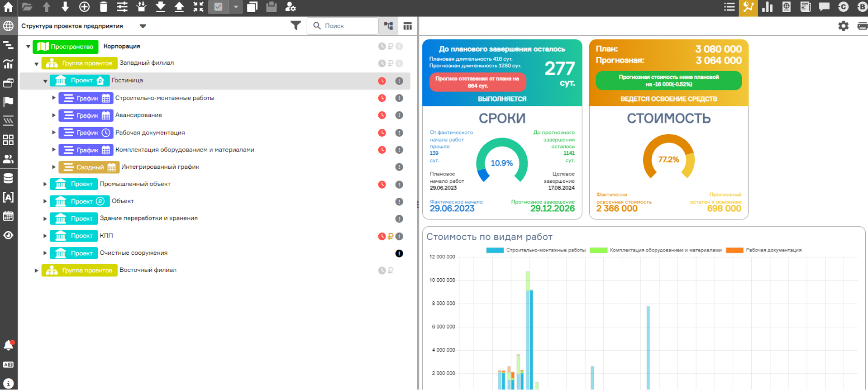Open the Gantt bars icon in the sidebar

point(8,45)
